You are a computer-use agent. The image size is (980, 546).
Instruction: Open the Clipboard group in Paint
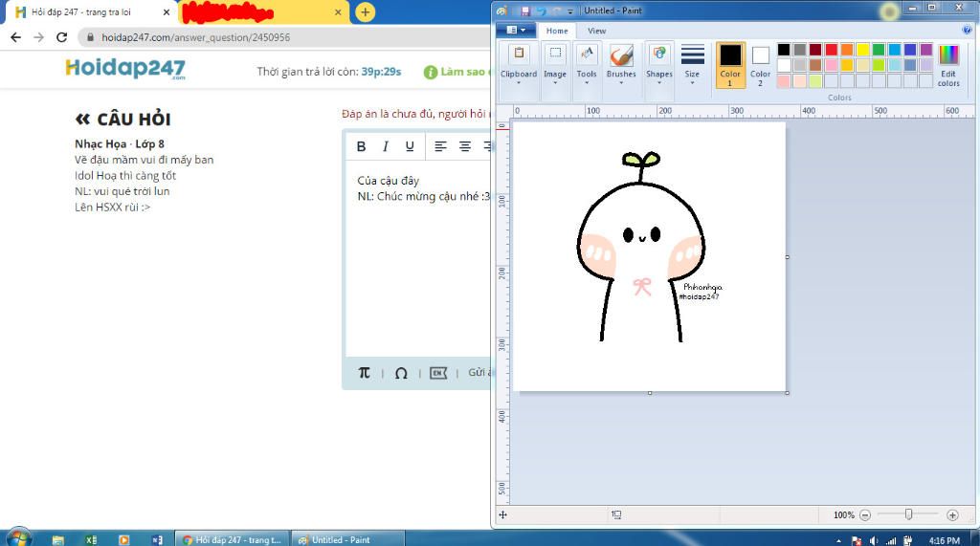coord(519,64)
